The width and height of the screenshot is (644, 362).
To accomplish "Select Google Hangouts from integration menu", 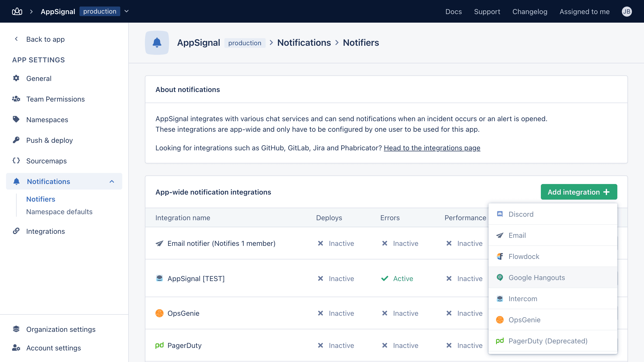I will click(x=553, y=278).
